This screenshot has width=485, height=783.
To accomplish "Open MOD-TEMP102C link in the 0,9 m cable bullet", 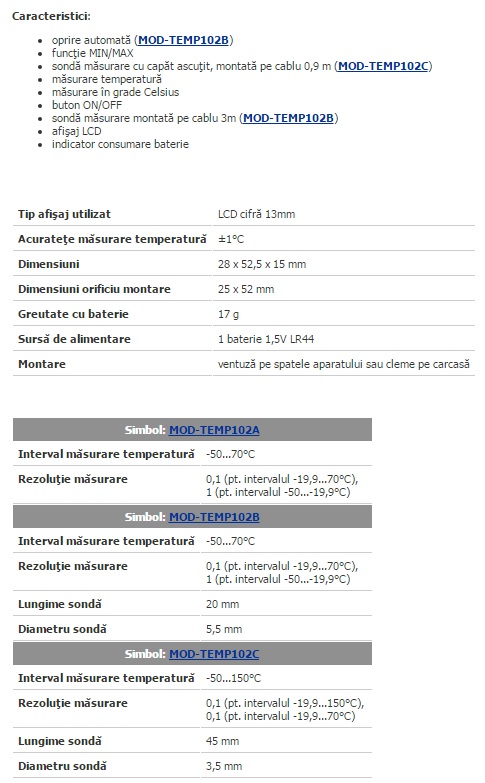I will (384, 66).
